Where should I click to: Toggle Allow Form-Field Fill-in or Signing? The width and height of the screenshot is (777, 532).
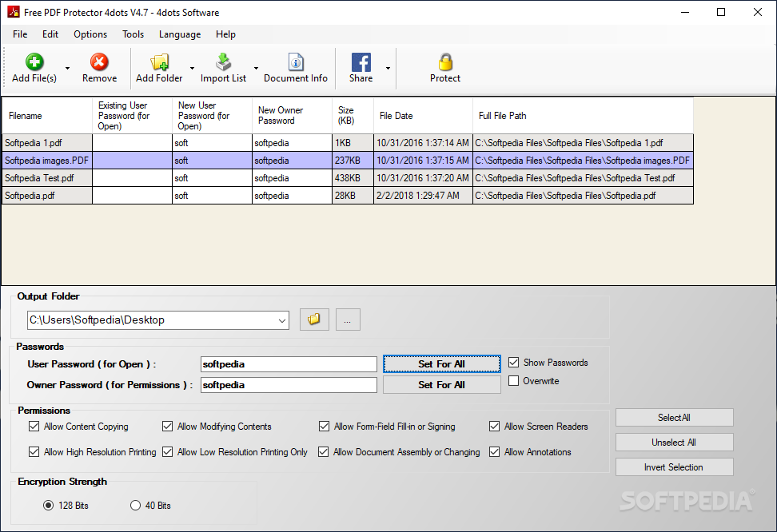point(324,427)
